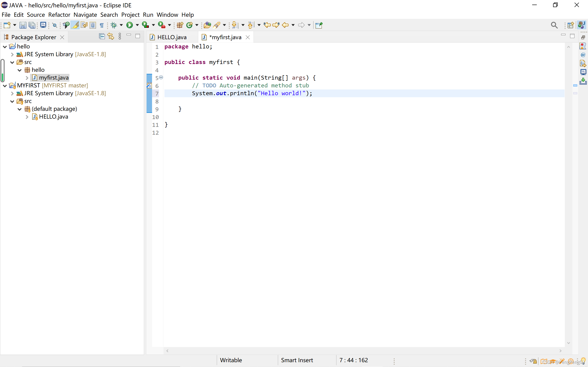Switch to the HELLO.java editor tab

coord(172,37)
